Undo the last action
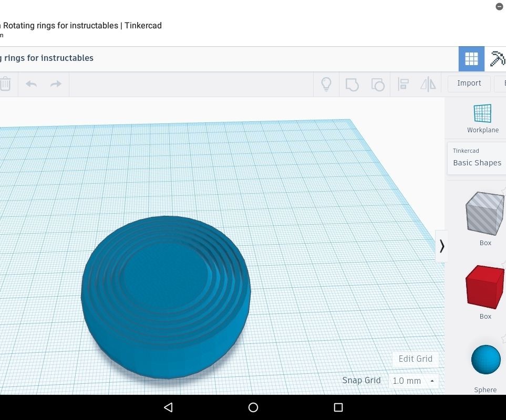 pyautogui.click(x=31, y=84)
